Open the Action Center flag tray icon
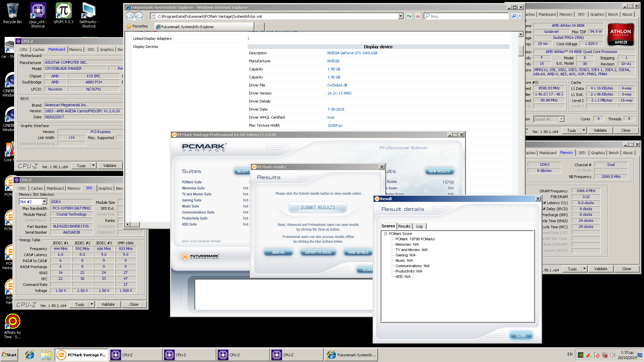This screenshot has height=362, width=644. (x=597, y=355)
